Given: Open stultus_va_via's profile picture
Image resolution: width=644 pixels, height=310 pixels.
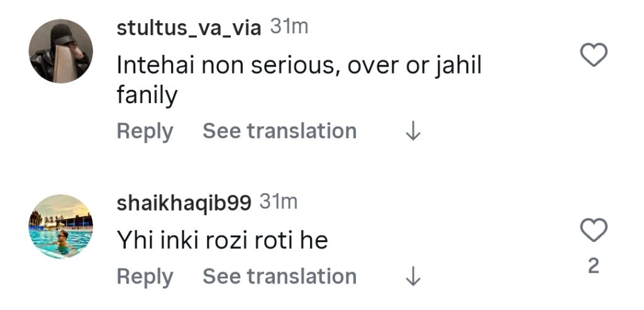Looking at the screenshot, I should (61, 51).
